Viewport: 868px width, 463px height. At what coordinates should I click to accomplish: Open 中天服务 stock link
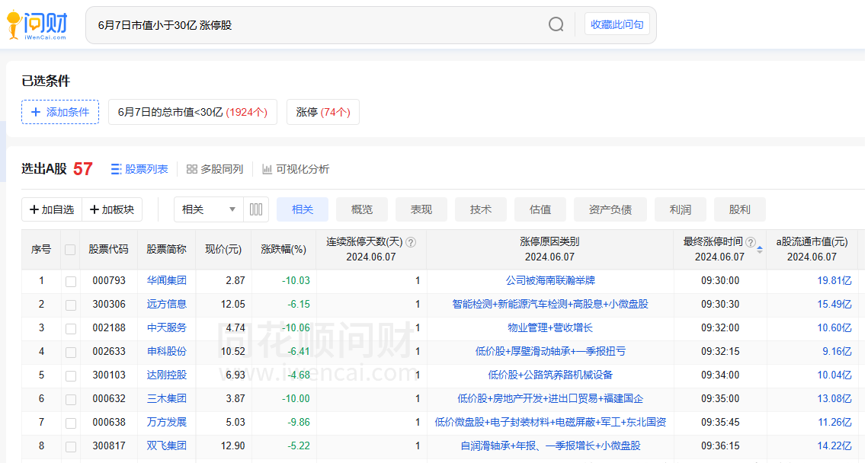[167, 328]
